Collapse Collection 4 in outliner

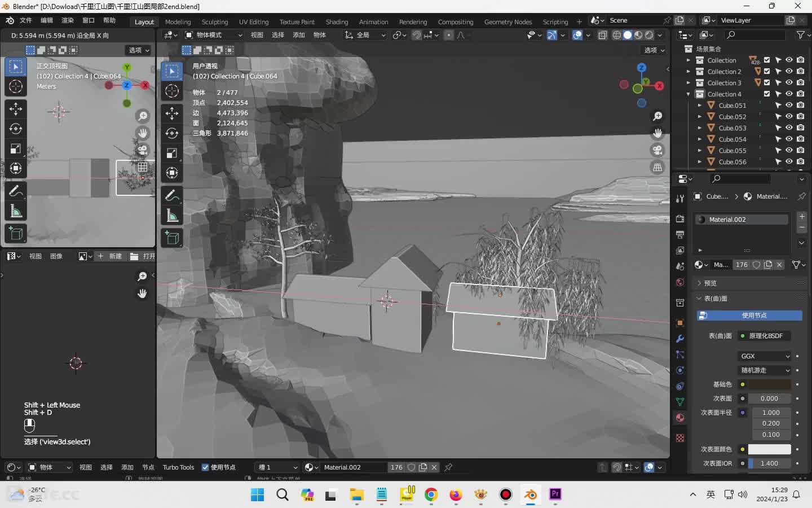688,94
